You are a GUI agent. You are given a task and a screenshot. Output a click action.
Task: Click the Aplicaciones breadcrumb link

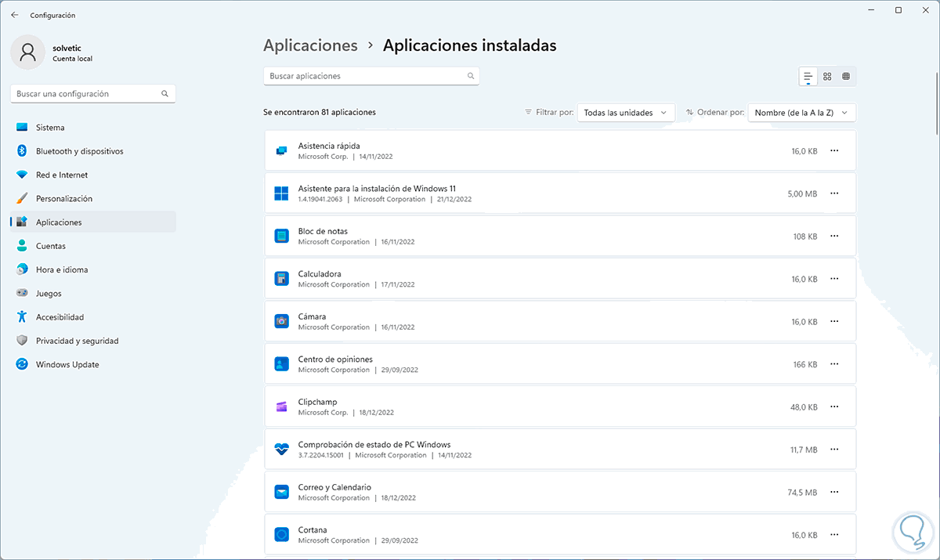point(310,45)
